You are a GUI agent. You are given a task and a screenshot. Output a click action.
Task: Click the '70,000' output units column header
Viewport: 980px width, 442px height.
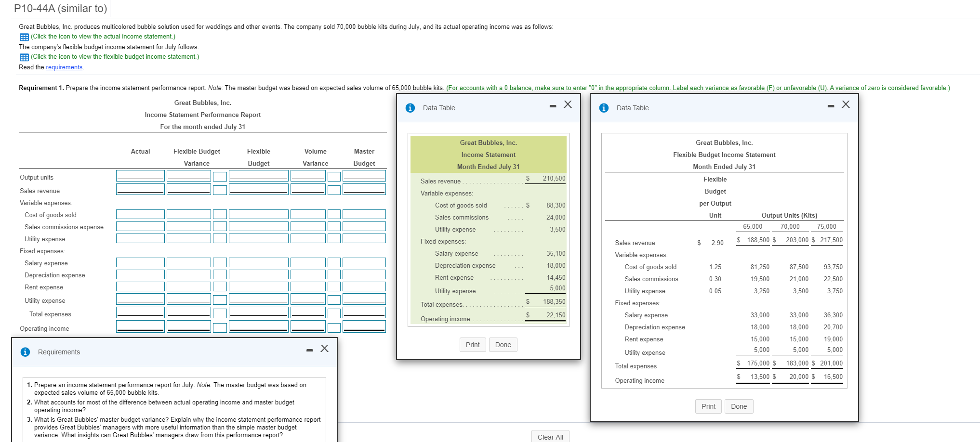click(x=790, y=227)
